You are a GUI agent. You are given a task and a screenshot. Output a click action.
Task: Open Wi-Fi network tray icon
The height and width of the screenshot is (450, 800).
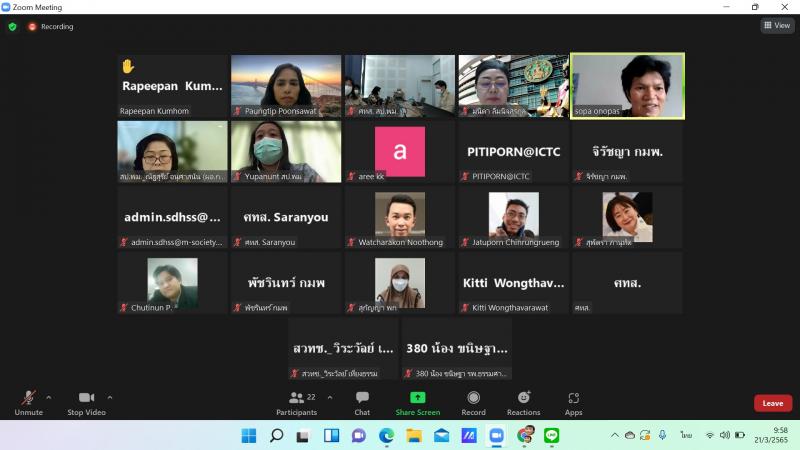tap(710, 435)
